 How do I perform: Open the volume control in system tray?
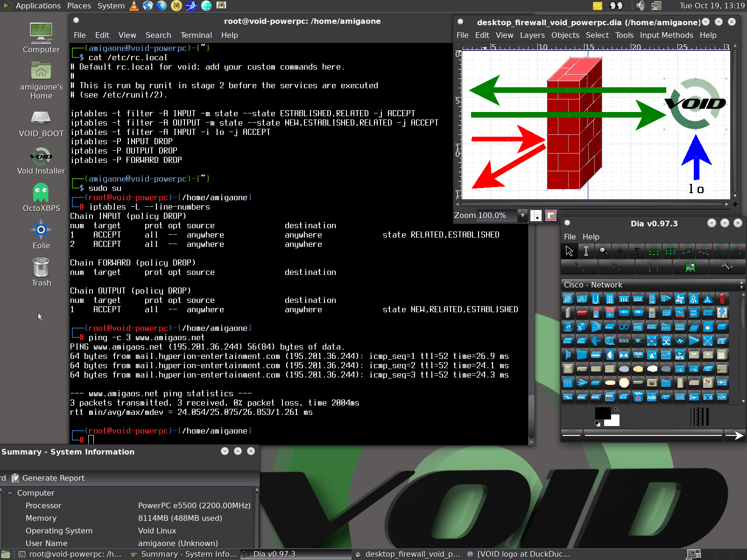coord(641,6)
